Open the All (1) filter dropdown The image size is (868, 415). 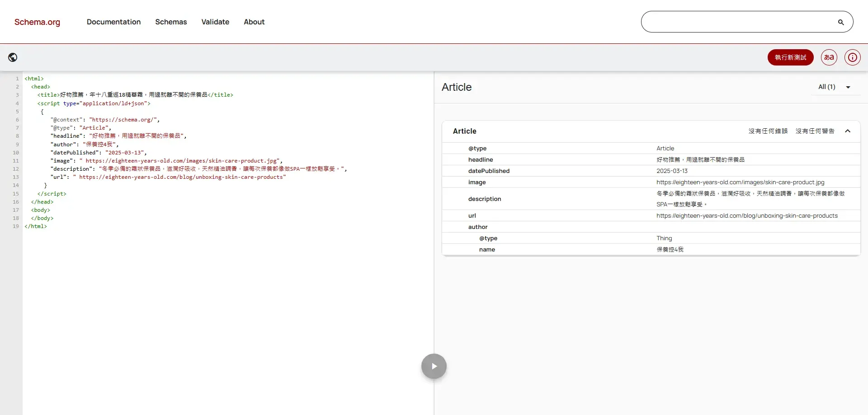coord(834,87)
